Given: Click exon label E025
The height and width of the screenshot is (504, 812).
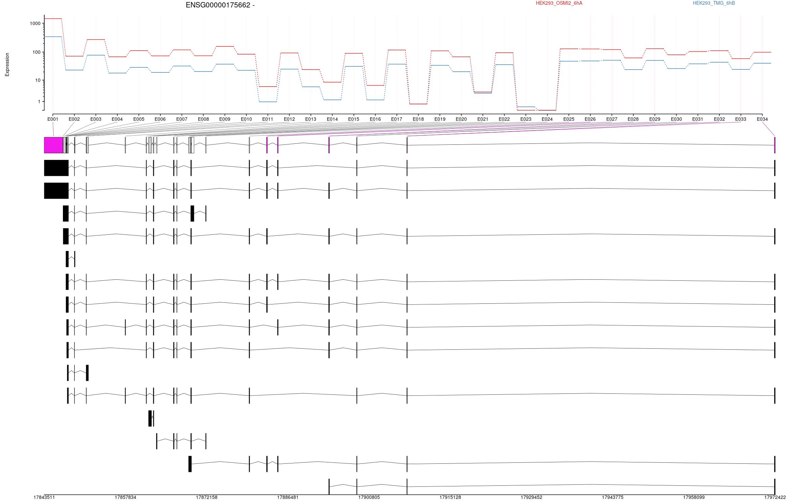Looking at the screenshot, I should [569, 119].
